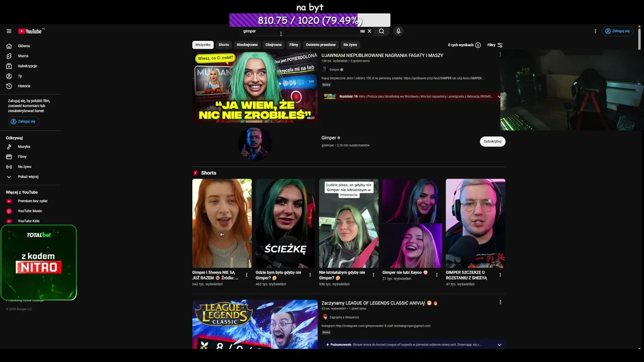Open options for "Nie istniałabym" short
The height and width of the screenshot is (362, 644).
pyautogui.click(x=373, y=275)
